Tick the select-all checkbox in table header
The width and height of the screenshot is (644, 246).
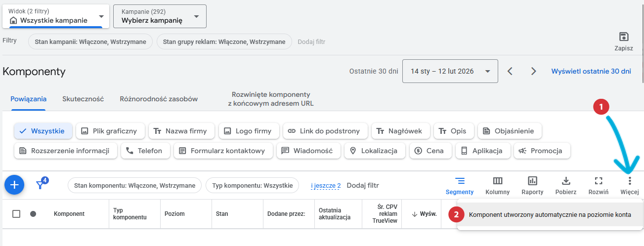click(x=16, y=214)
